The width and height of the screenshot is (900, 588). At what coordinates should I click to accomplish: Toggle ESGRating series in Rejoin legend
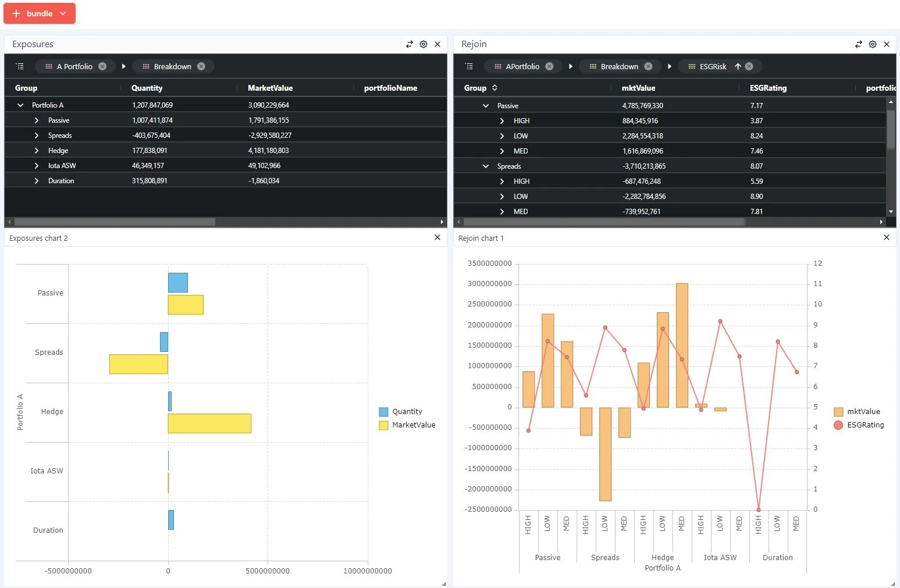coord(859,425)
